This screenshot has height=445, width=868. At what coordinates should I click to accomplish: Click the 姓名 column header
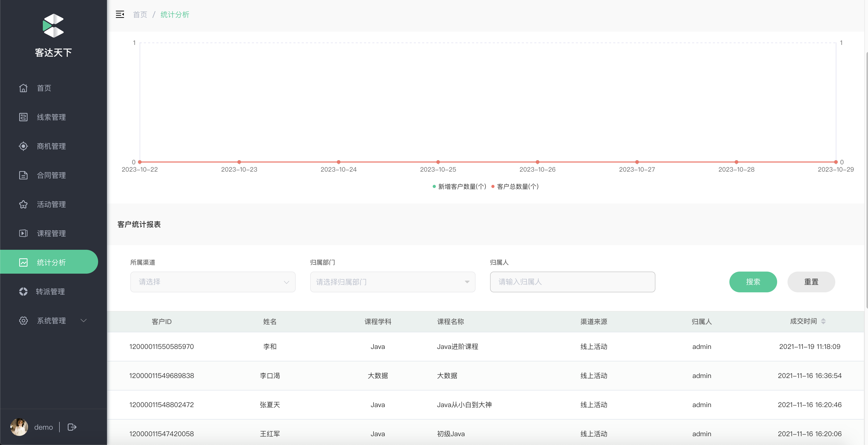[x=270, y=322]
